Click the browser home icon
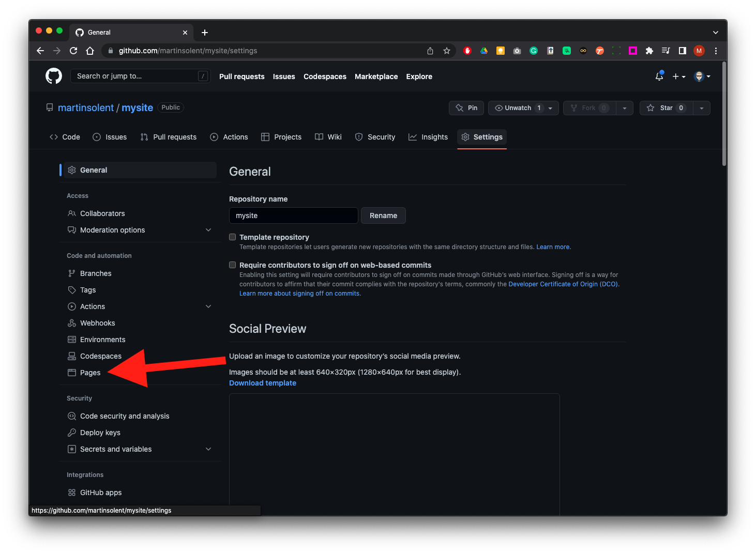Screen dimensions: 756x554 click(x=90, y=51)
